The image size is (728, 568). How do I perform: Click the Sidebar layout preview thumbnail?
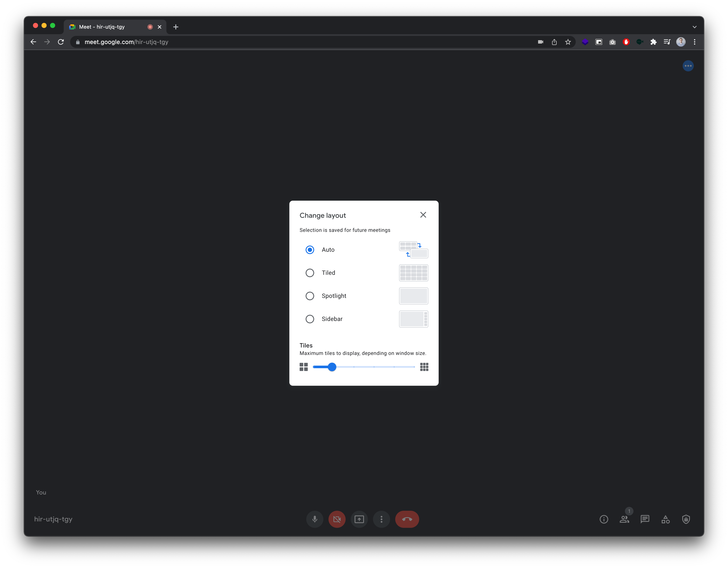tap(413, 319)
